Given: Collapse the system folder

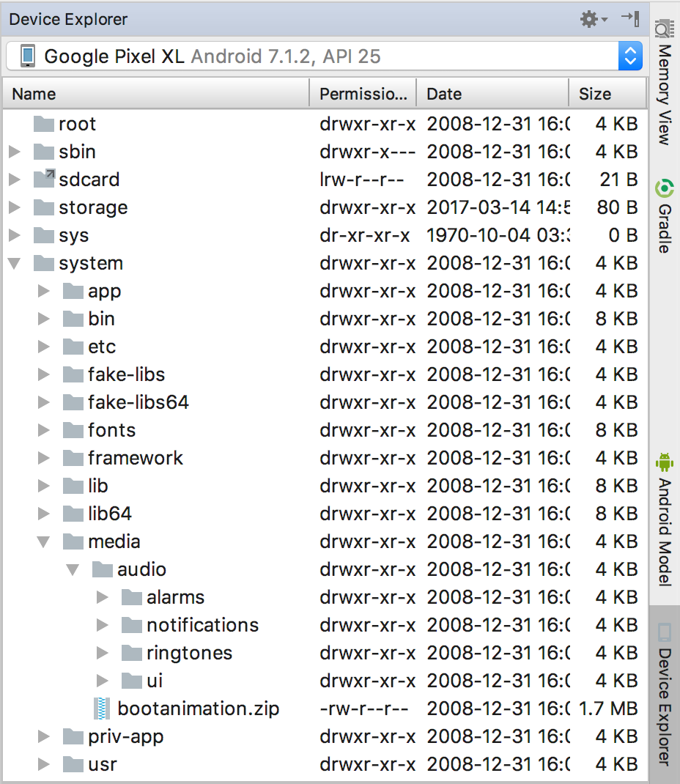Looking at the screenshot, I should coord(15,263).
